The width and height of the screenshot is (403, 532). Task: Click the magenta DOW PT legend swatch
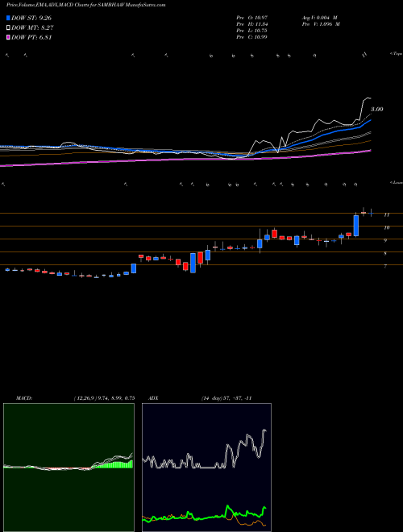(x=9, y=38)
